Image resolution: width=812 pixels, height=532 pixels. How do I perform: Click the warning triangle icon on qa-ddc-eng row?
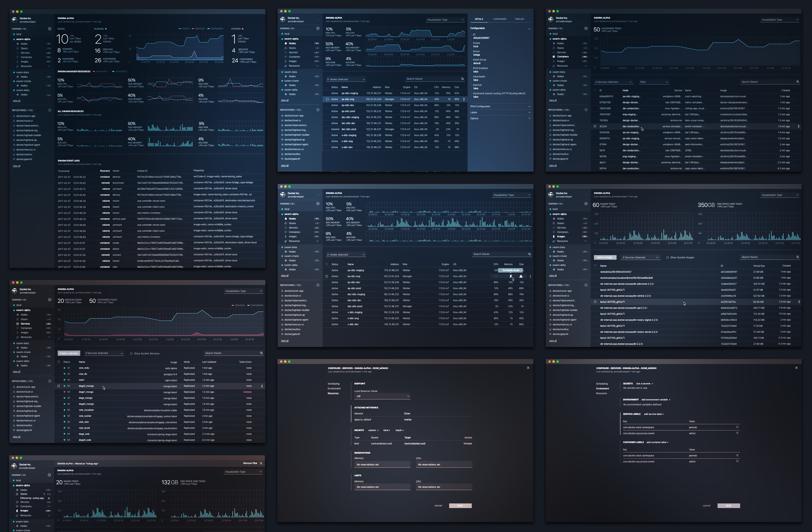tap(521, 276)
